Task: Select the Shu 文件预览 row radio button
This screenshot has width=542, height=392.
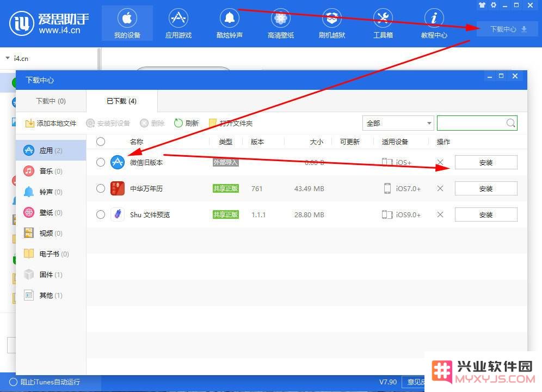Action: 101,215
